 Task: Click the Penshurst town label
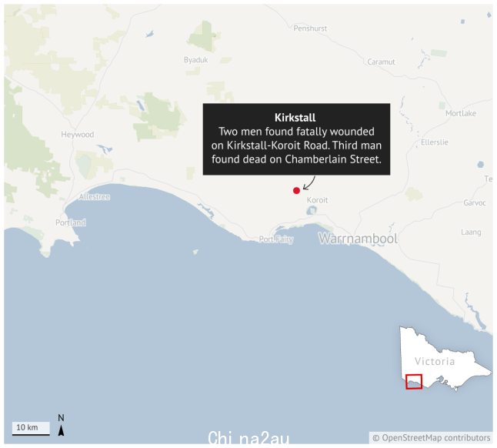coord(310,28)
